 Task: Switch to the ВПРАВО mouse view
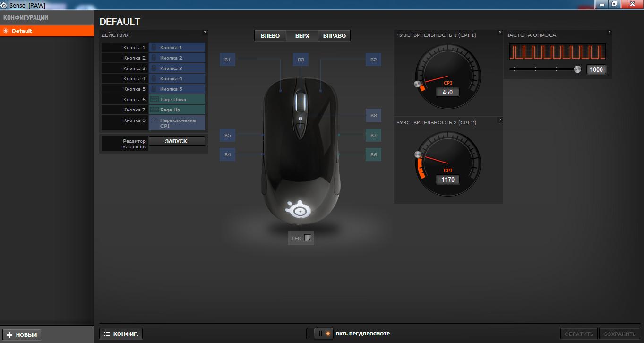click(335, 36)
